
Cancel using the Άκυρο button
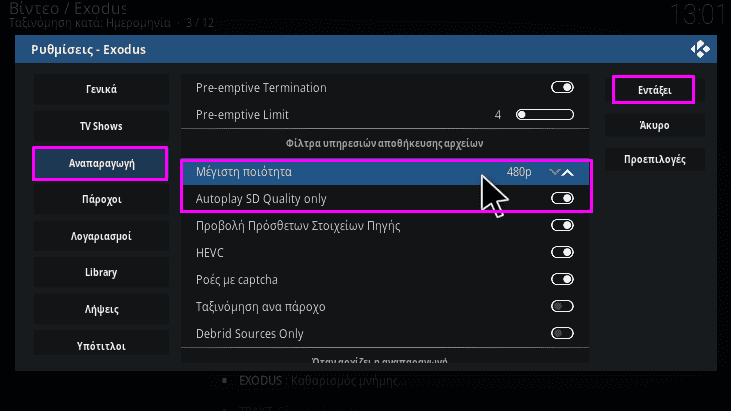pyautogui.click(x=654, y=125)
